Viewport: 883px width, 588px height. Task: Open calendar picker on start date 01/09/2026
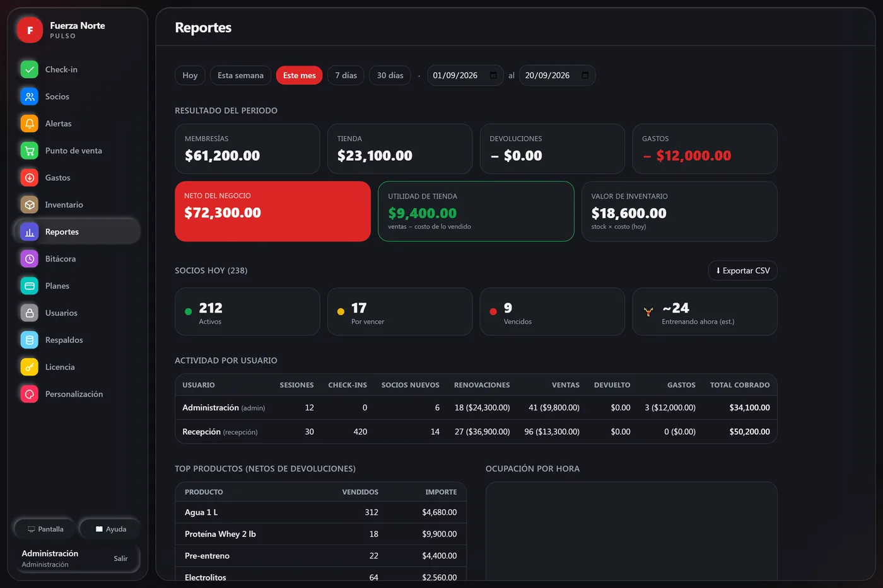(493, 76)
